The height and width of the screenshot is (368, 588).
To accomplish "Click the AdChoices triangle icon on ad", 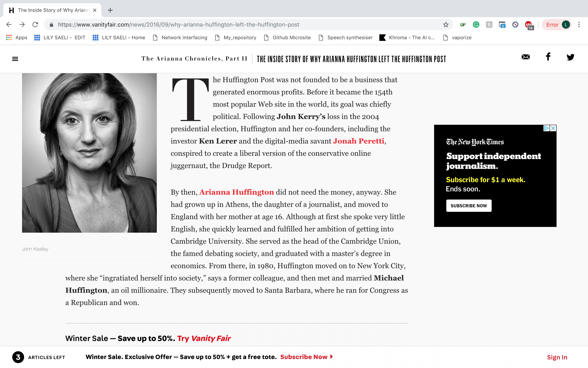I will [546, 128].
